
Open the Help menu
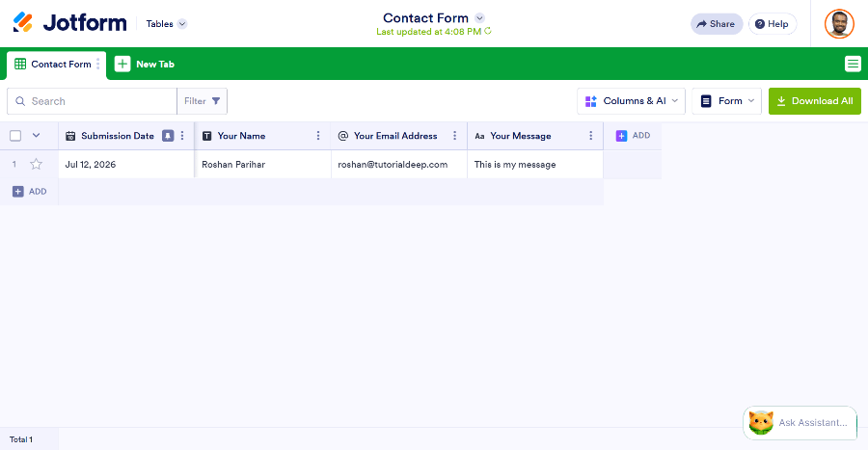click(773, 24)
